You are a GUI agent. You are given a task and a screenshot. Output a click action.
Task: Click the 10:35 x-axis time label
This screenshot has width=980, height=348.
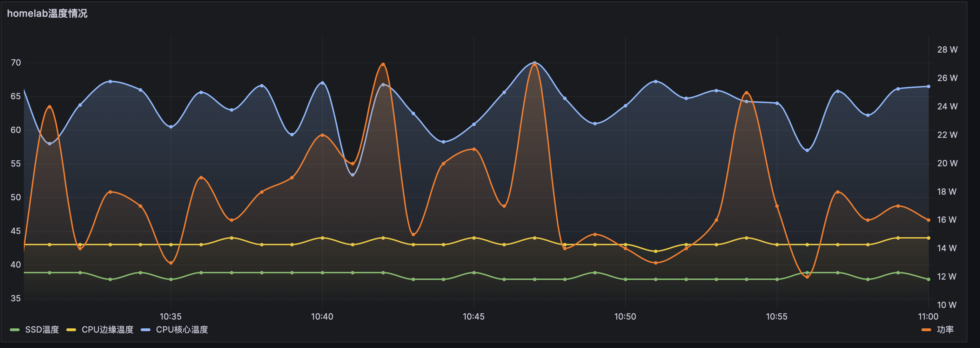[x=170, y=316]
